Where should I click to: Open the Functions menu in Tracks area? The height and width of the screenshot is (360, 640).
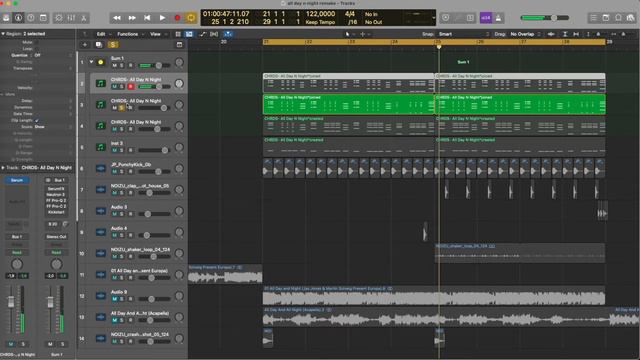click(130, 34)
